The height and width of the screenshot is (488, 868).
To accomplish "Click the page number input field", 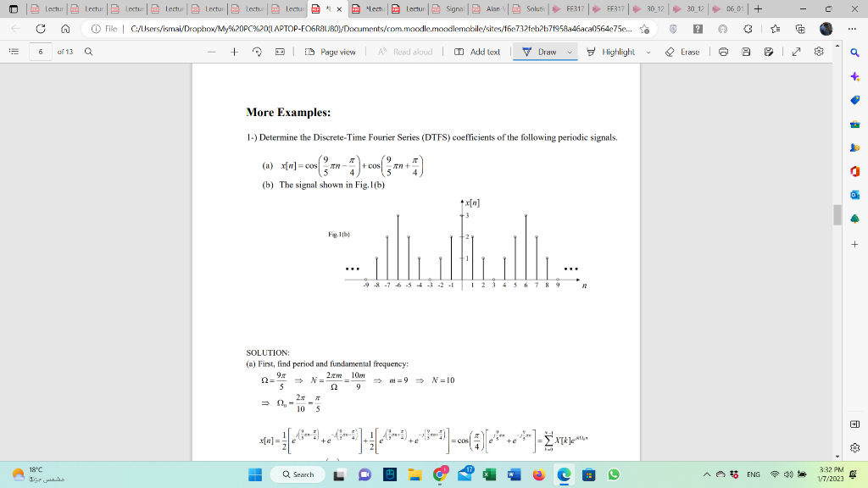I will tap(41, 52).
